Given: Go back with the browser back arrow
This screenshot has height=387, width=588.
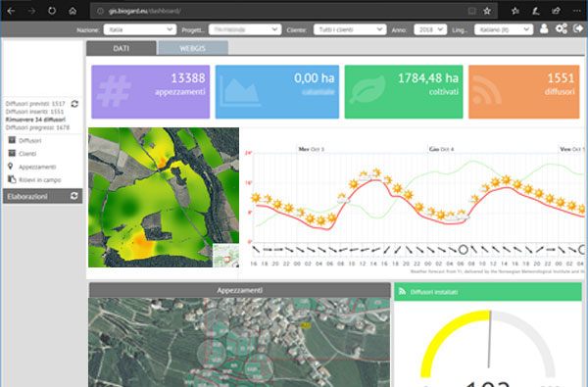Looking at the screenshot, I should pyautogui.click(x=11, y=11).
